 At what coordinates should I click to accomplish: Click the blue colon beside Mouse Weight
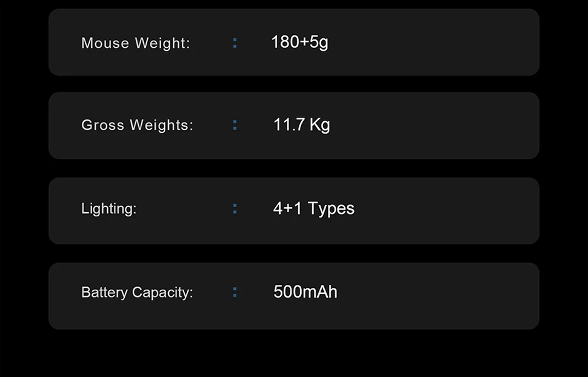(235, 43)
